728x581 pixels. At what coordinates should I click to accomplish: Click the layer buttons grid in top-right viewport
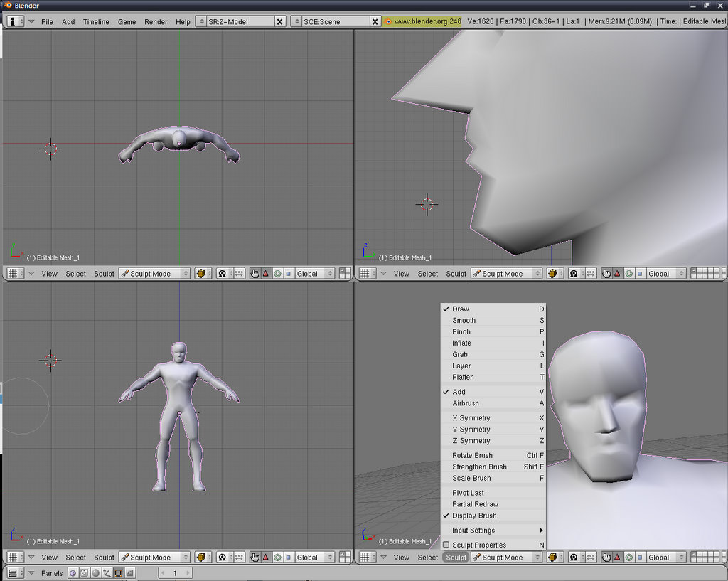pos(707,273)
